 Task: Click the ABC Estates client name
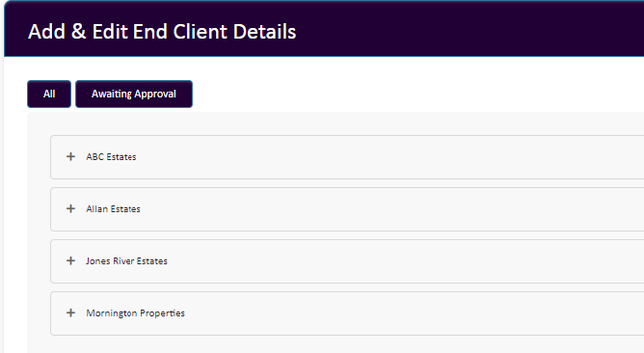click(x=111, y=157)
